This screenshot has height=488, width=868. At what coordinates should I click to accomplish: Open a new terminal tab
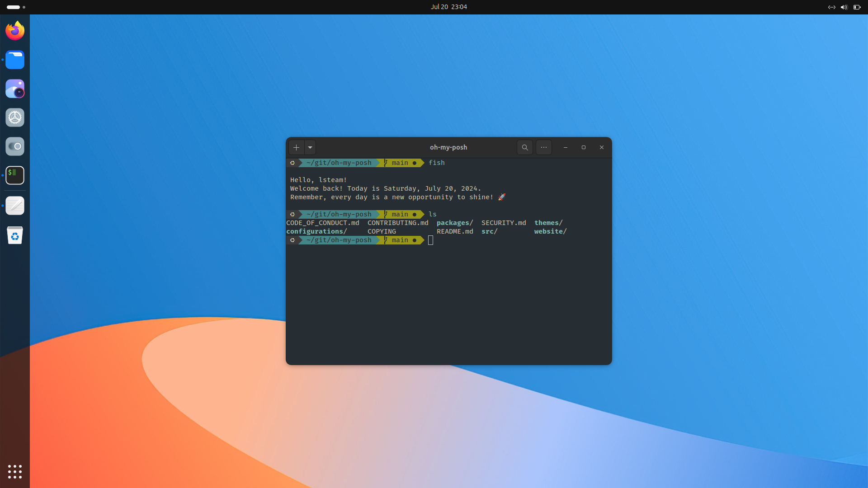296,147
